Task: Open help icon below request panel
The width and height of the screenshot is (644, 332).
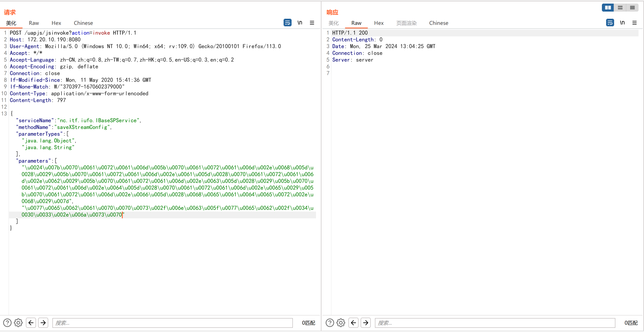Action: pos(7,323)
